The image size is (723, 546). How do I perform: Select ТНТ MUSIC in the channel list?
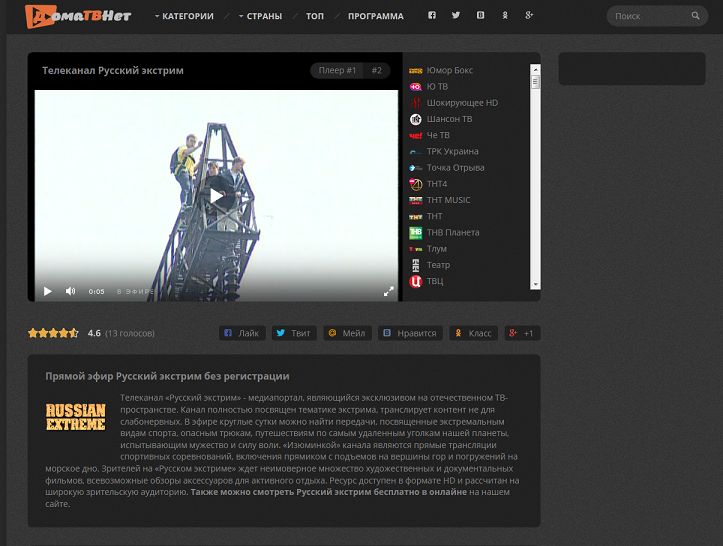point(448,200)
